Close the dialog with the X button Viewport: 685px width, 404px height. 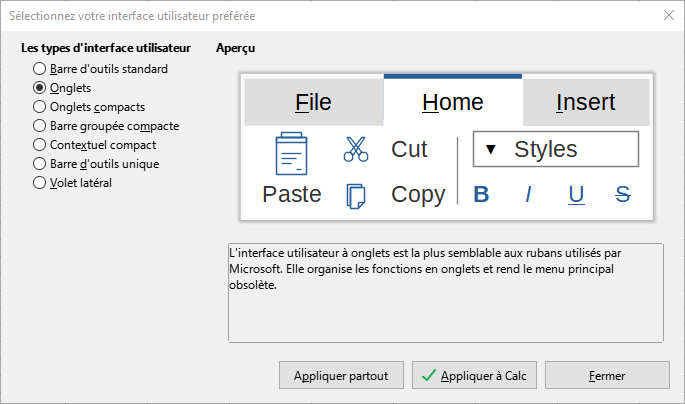coord(668,15)
